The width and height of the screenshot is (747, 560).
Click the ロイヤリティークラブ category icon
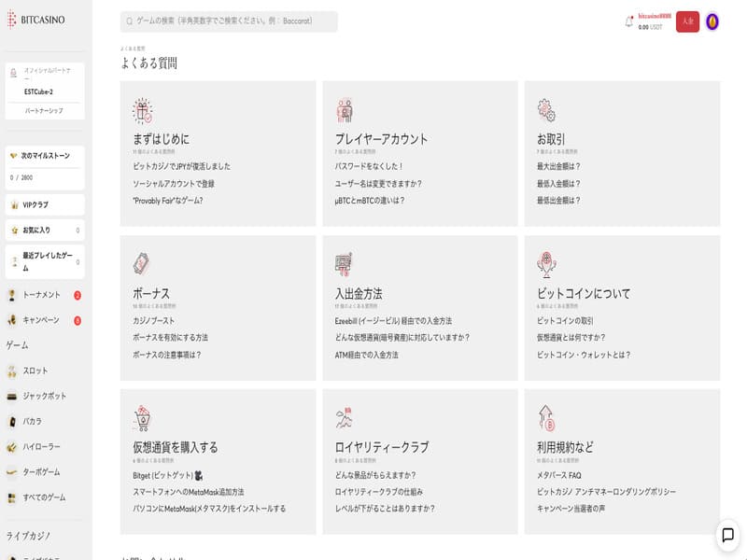(x=344, y=417)
